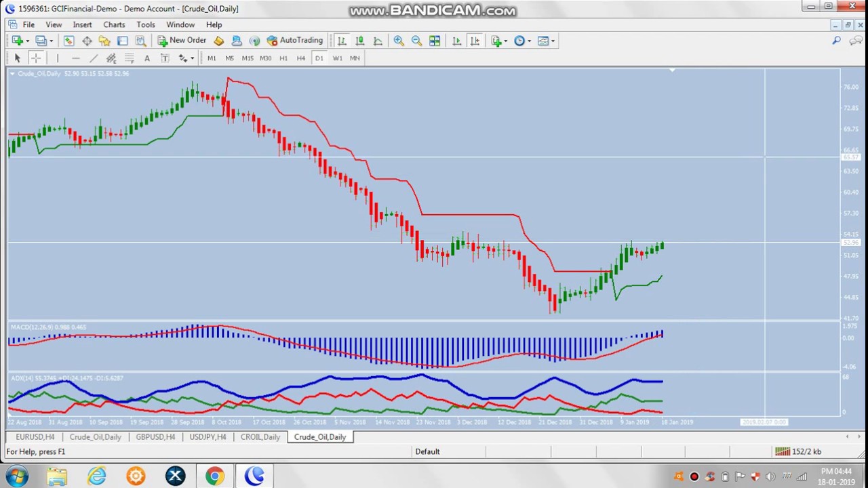Image resolution: width=868 pixels, height=488 pixels.
Task: Switch timeframe to H1
Action: tap(283, 58)
